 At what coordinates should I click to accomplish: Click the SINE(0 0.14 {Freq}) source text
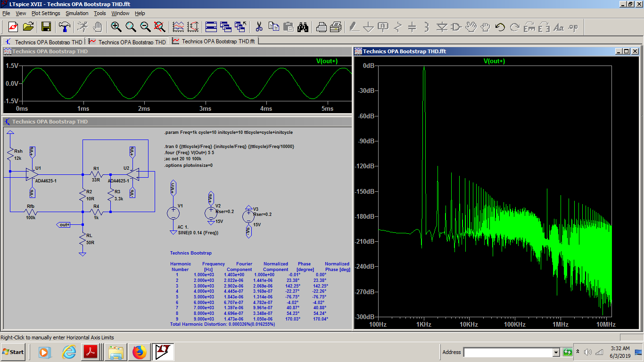point(198,233)
